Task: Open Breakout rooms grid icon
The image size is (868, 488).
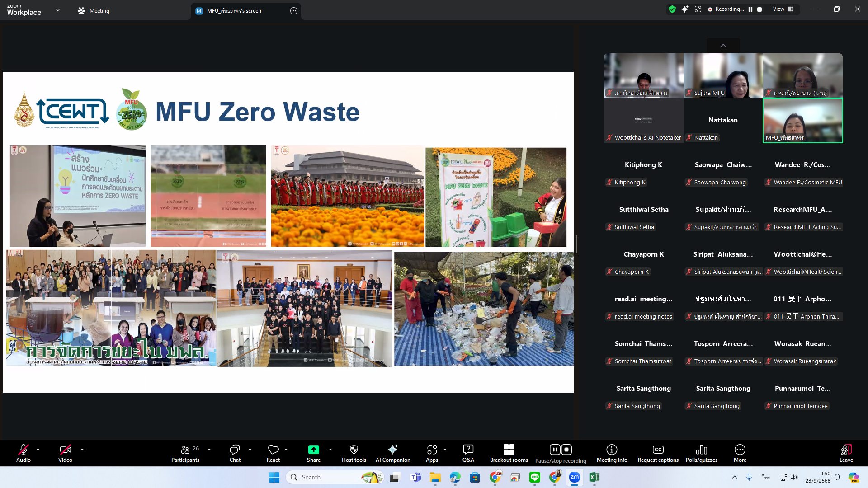Action: pyautogui.click(x=509, y=450)
